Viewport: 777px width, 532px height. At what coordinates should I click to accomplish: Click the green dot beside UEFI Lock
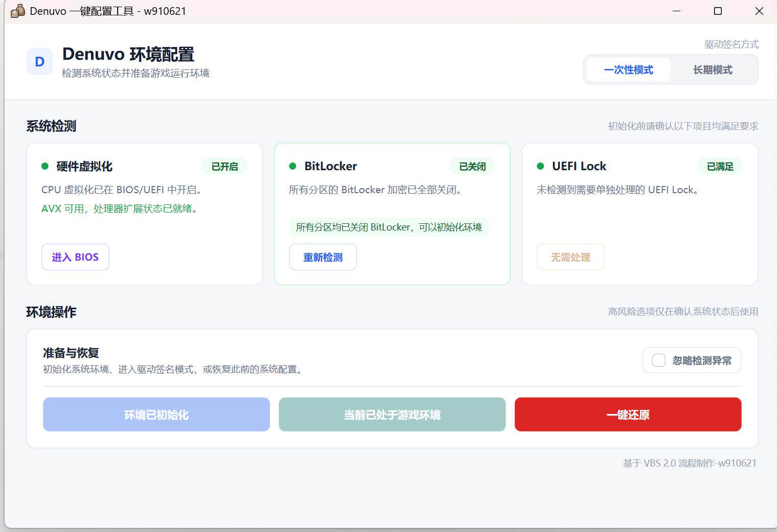[540, 166]
